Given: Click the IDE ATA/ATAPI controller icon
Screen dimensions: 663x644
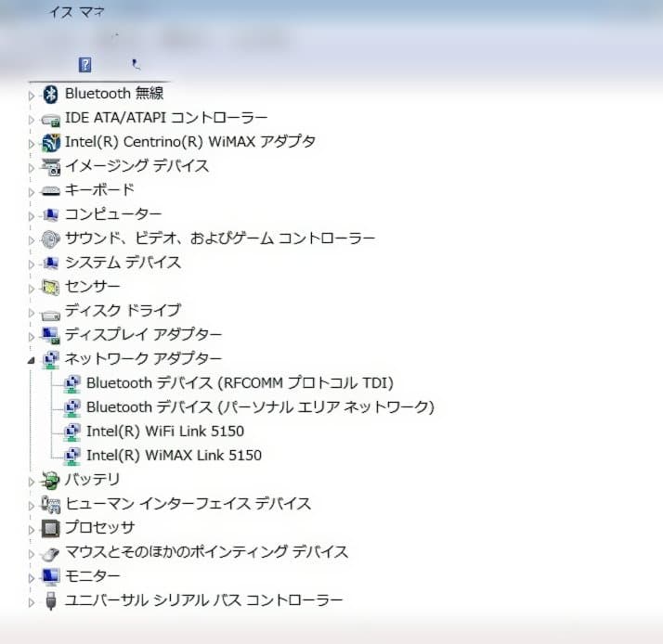Looking at the screenshot, I should tap(51, 120).
